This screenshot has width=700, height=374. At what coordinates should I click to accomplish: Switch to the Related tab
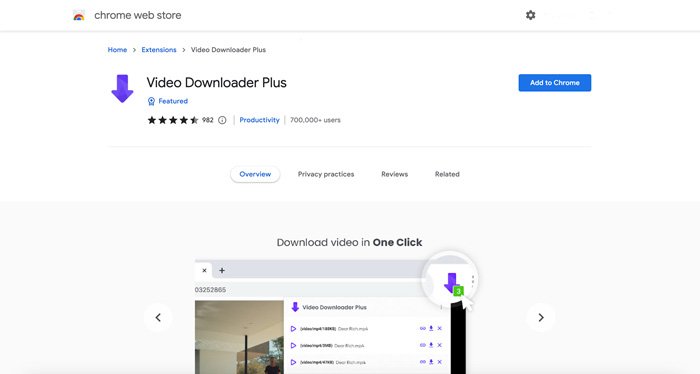click(x=447, y=174)
